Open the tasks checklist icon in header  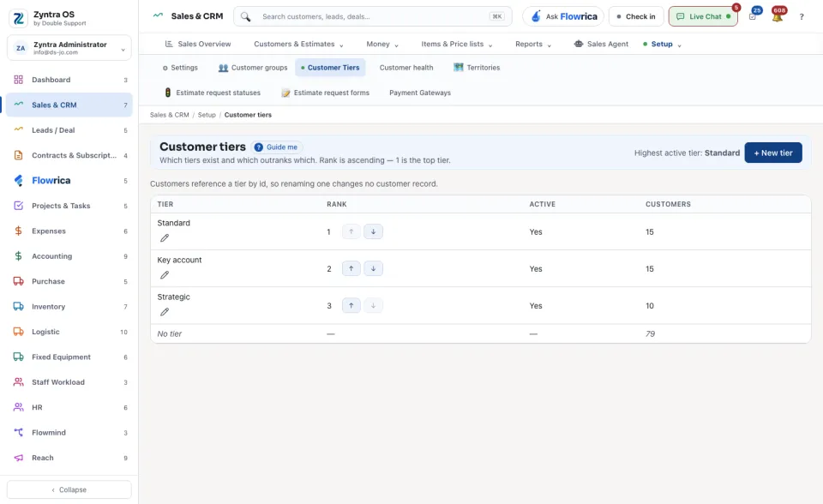coord(753,16)
